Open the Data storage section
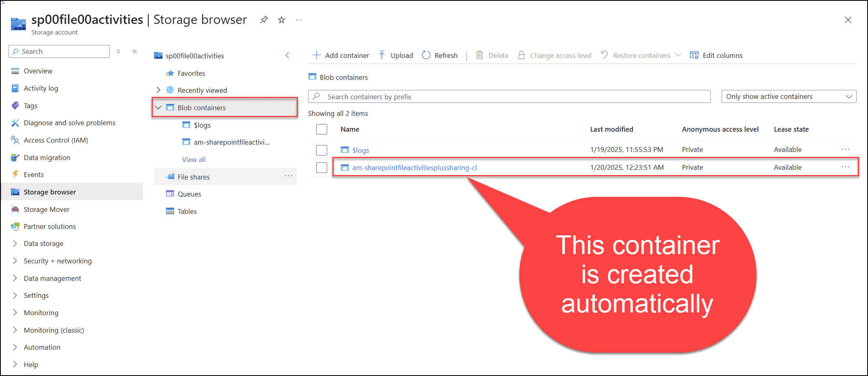 coord(43,243)
